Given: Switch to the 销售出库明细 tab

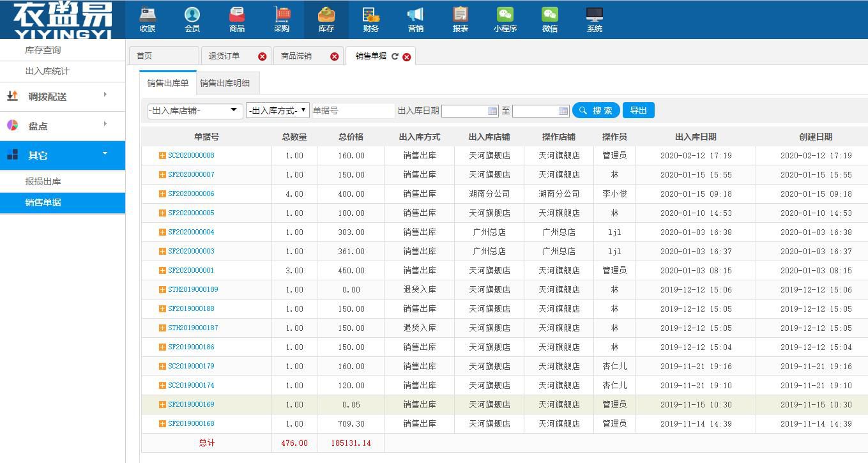Looking at the screenshot, I should click(225, 83).
